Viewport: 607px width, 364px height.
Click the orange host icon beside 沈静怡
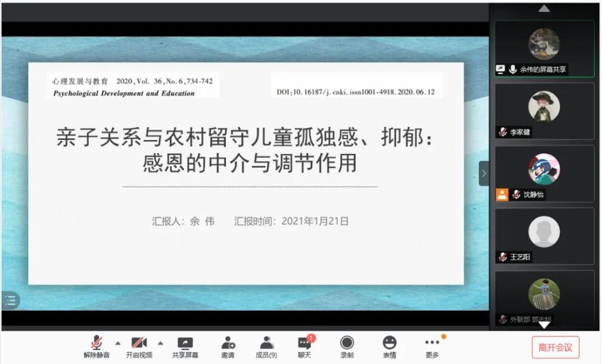(x=502, y=194)
